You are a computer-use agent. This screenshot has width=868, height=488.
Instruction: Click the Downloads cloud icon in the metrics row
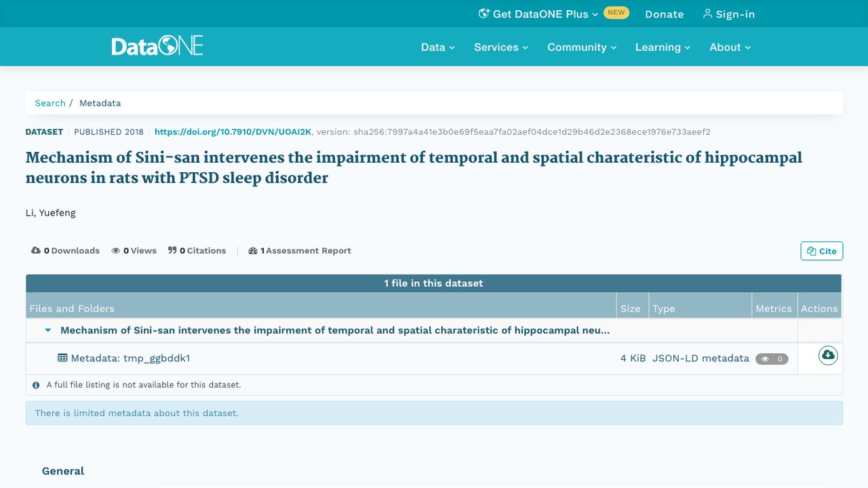[x=36, y=251]
